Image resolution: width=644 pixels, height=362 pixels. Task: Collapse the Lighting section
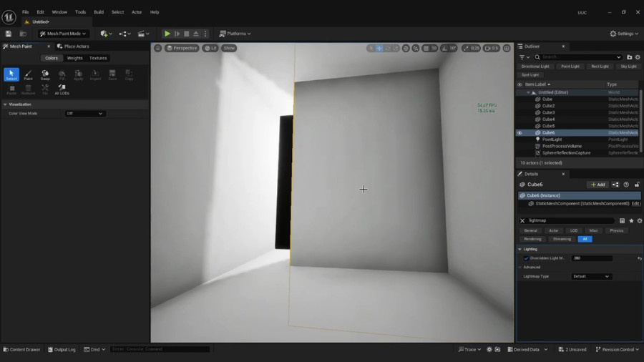pos(520,249)
